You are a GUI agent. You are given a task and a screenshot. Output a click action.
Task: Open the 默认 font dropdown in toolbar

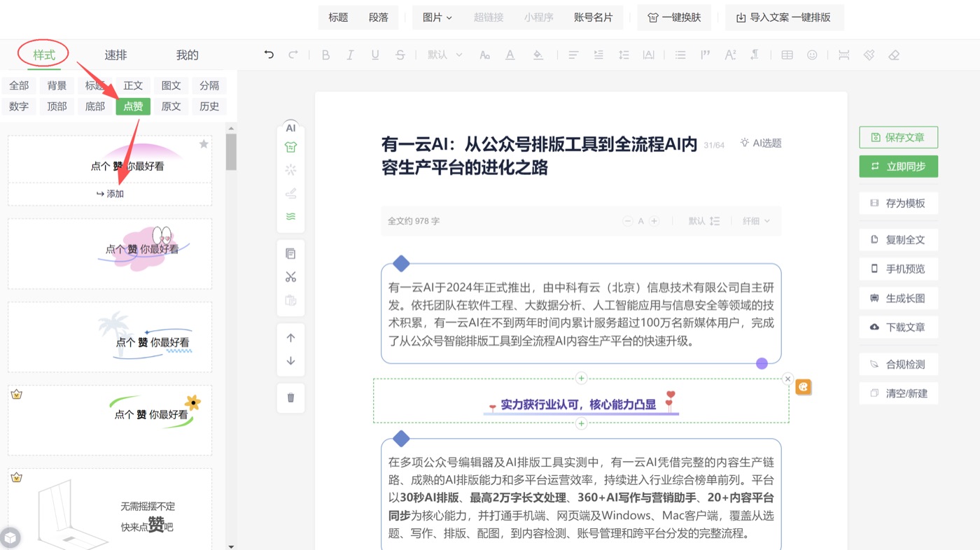pyautogui.click(x=445, y=55)
